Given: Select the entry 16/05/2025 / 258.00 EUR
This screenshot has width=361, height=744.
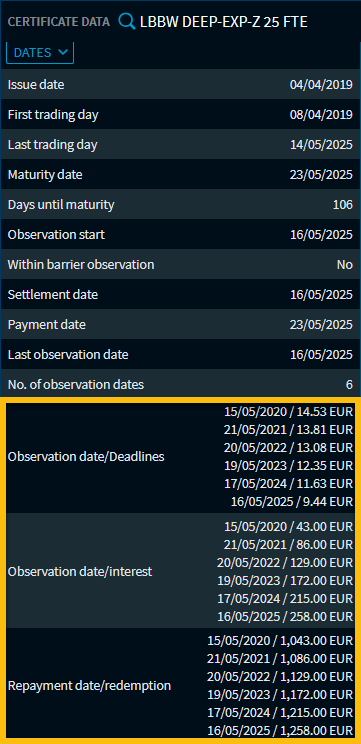Looking at the screenshot, I should [x=286, y=617].
